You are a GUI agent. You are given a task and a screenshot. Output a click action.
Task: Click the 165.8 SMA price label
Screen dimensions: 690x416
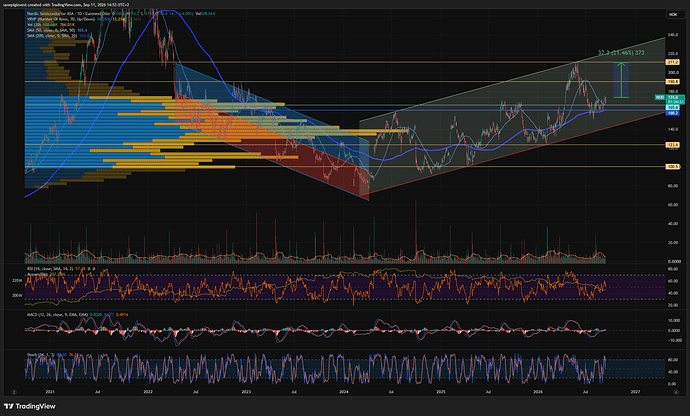[673, 107]
